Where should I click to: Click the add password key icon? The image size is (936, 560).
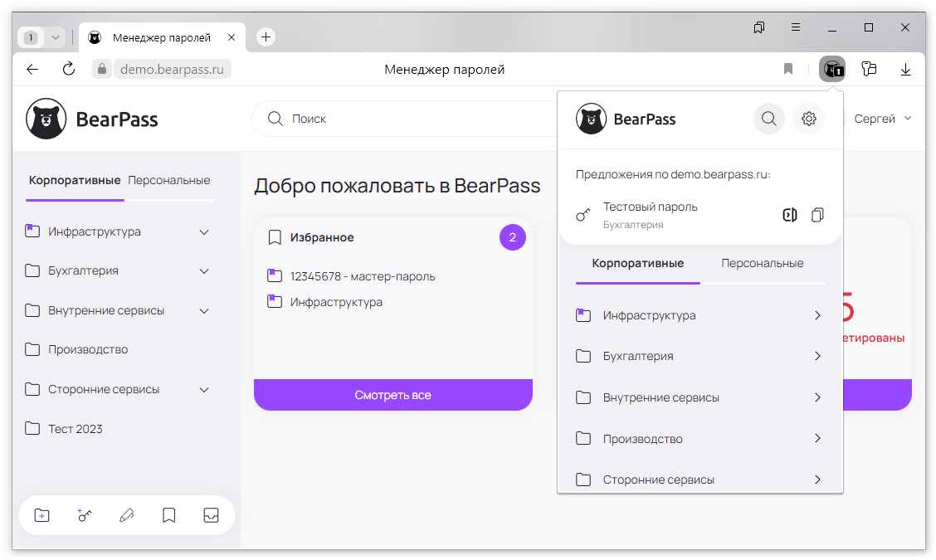tap(85, 515)
